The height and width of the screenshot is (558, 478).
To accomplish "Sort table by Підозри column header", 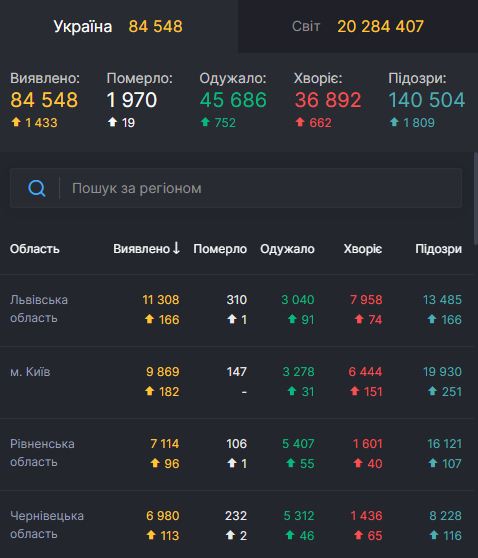I will [x=438, y=249].
